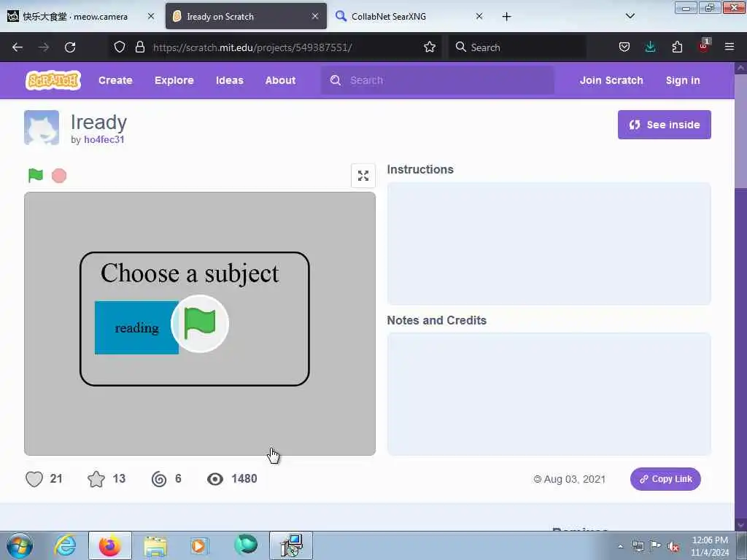Image resolution: width=747 pixels, height=560 pixels.
Task: Click Sign in
Action: (x=683, y=80)
